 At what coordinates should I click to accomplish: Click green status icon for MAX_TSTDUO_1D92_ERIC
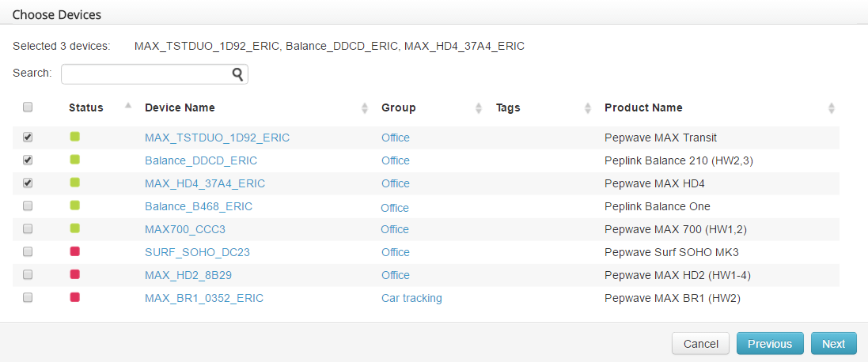[75, 137]
